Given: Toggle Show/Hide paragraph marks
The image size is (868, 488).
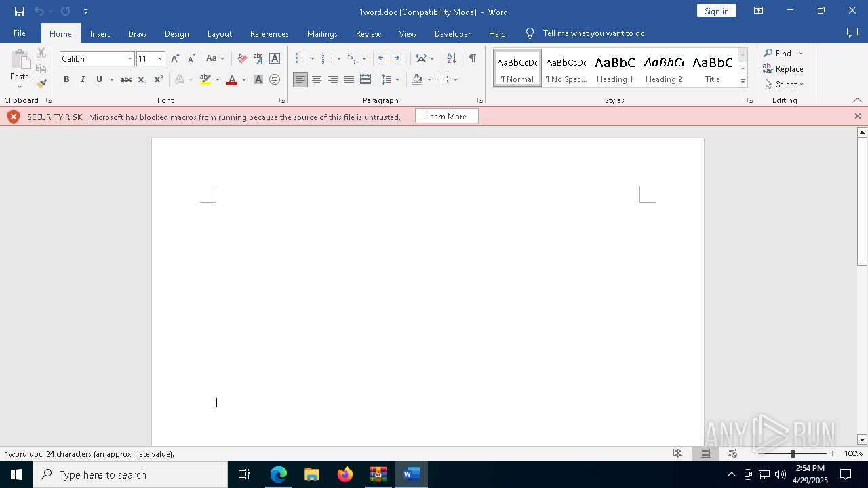Looking at the screenshot, I should tap(473, 59).
